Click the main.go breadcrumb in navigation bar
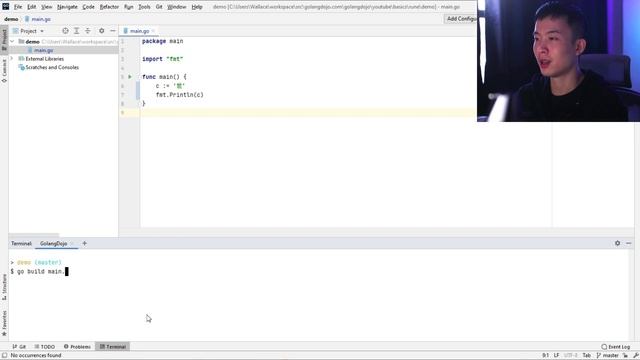This screenshot has height=360, width=640. 41,19
